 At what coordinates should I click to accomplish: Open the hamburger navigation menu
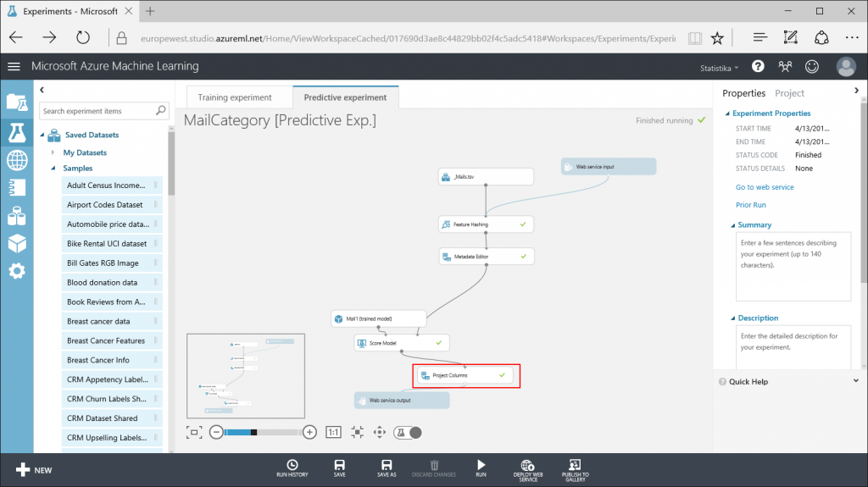tap(14, 66)
